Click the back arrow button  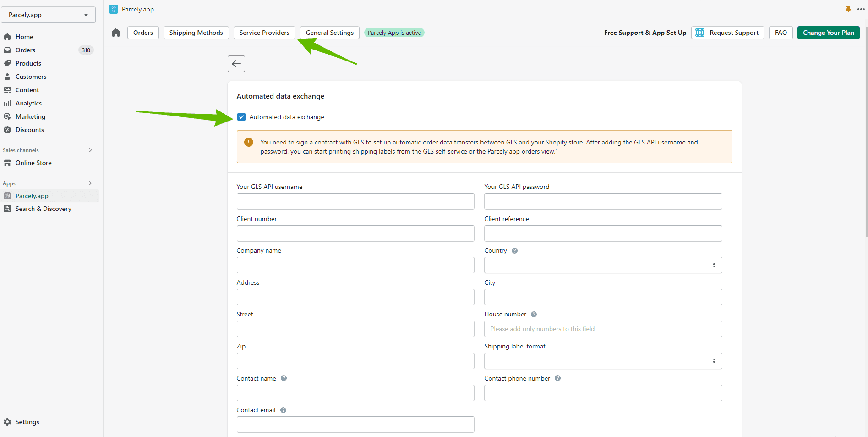[x=236, y=64]
